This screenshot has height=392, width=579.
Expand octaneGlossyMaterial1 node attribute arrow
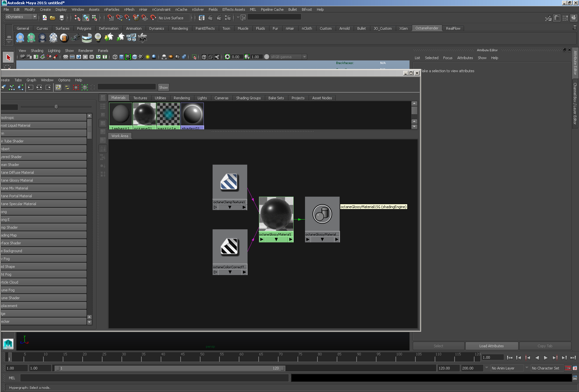click(x=276, y=239)
